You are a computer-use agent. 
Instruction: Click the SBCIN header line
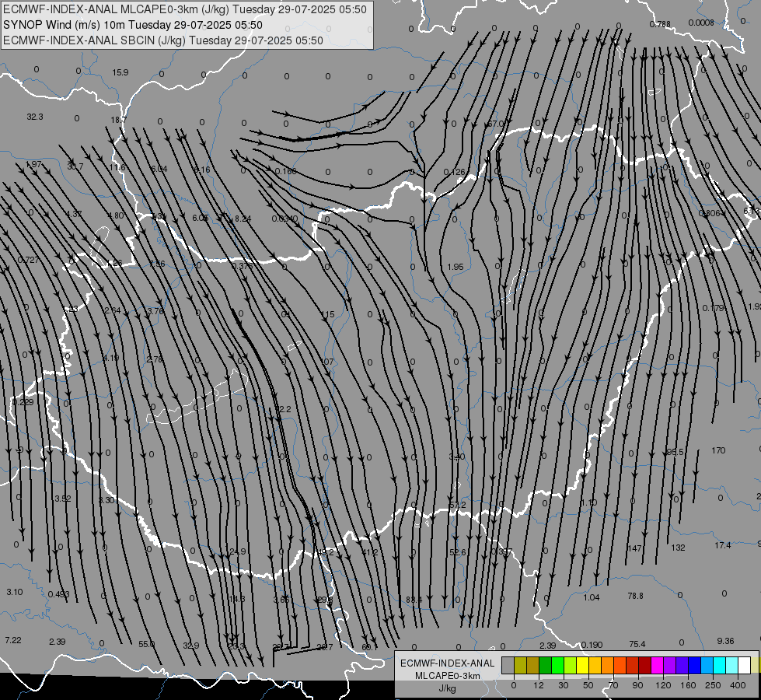(x=163, y=40)
